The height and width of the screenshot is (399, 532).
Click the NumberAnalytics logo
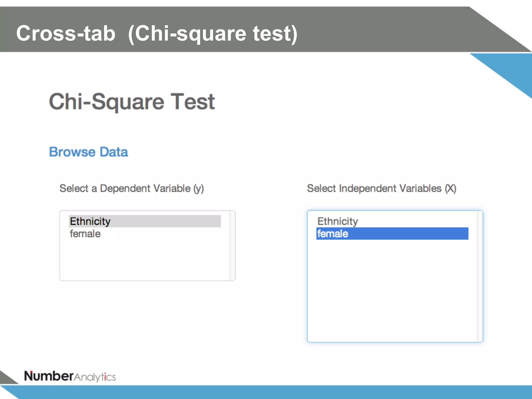coord(70,376)
